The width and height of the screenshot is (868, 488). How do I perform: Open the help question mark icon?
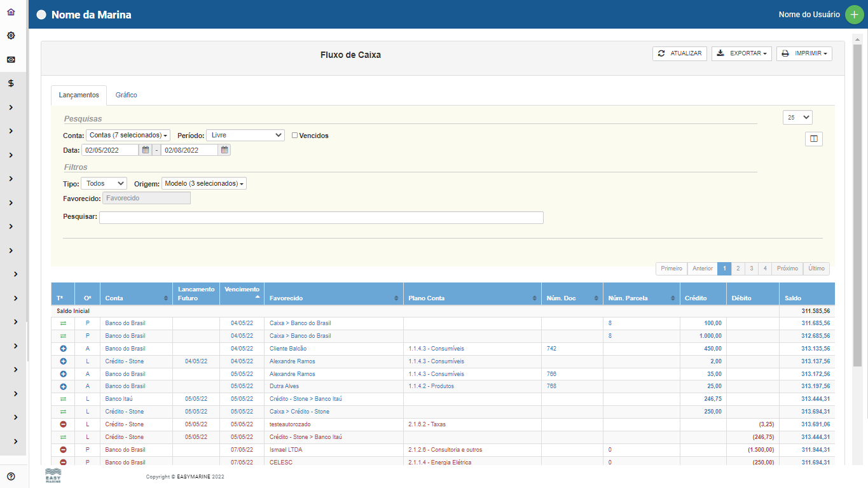11,477
